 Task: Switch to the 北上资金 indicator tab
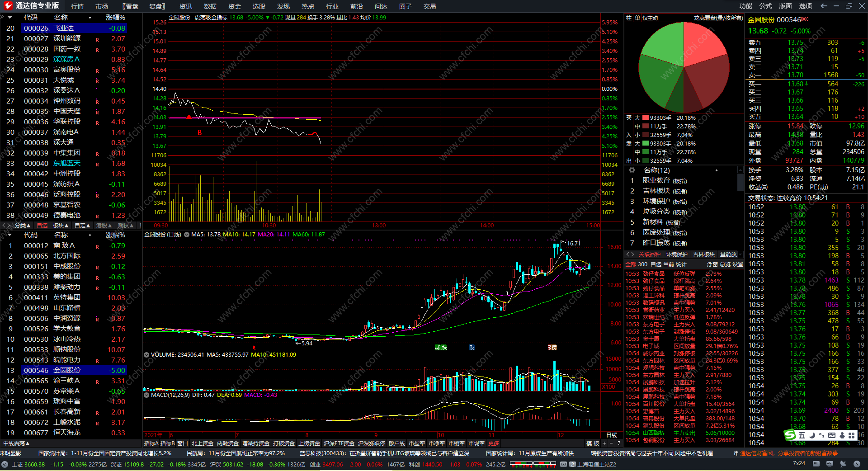(202, 443)
